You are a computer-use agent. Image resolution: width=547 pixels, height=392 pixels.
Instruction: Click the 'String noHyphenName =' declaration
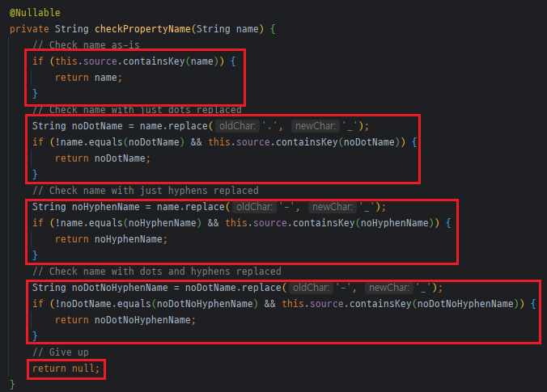[91, 207]
